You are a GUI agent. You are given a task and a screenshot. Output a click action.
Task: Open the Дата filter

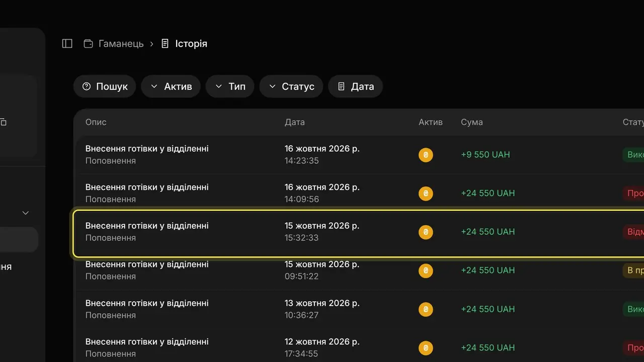tap(355, 86)
